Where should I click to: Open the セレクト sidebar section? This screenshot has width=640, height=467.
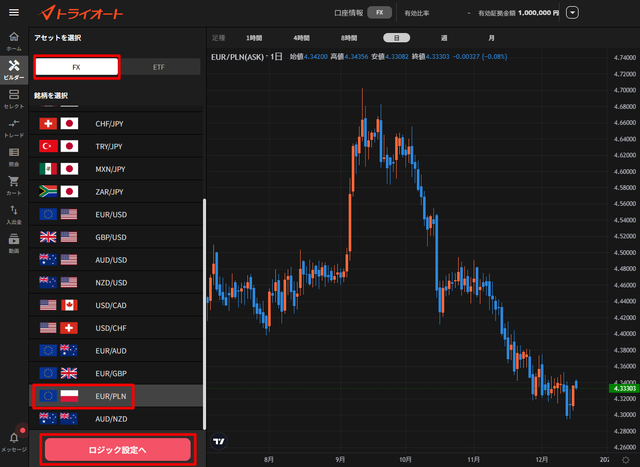tap(14, 99)
